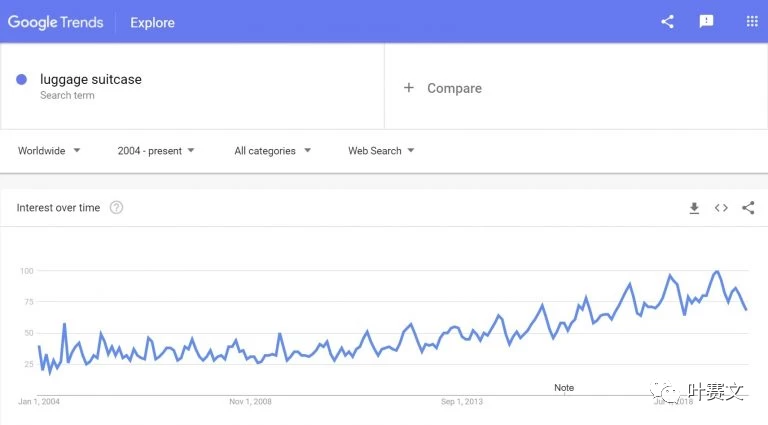This screenshot has height=425, width=768.
Task: Click the chart peak near the 100 line
Action: [x=717, y=271]
